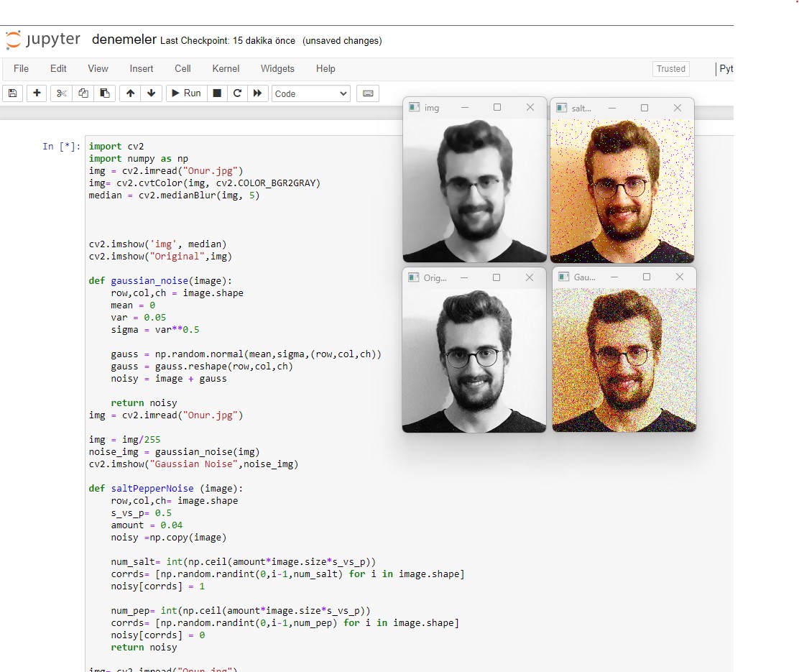Screen dimensions: 799x672
Task: Click the salt and pepper noise image
Action: (622, 190)
